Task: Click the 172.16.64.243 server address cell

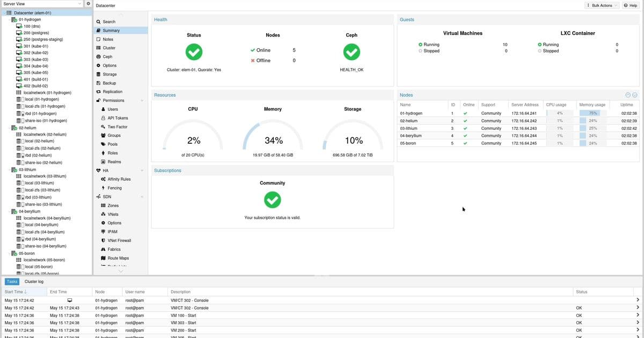Action: click(x=524, y=128)
